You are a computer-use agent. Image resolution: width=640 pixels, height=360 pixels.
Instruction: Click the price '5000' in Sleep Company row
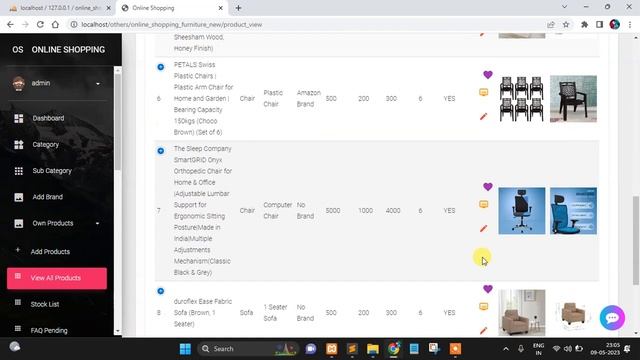coord(333,211)
